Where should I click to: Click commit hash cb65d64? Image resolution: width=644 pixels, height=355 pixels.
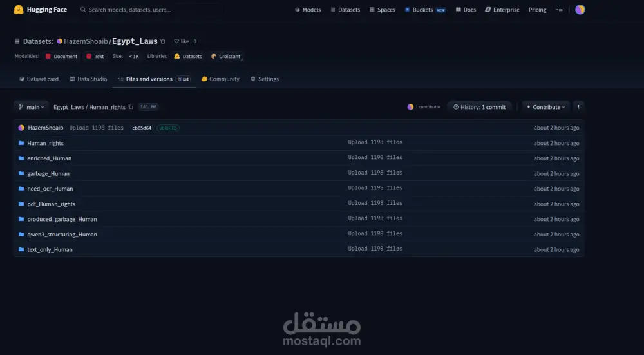[x=142, y=128]
